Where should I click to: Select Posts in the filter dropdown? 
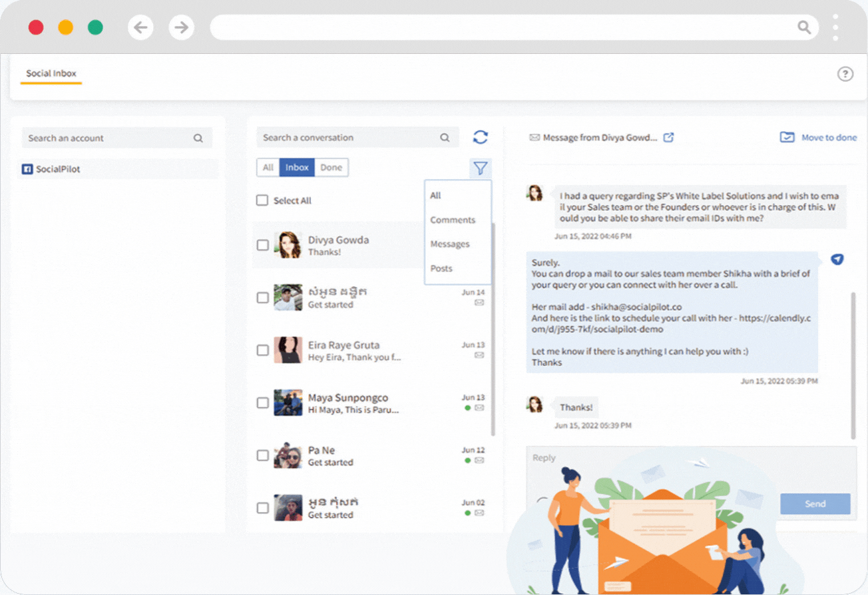[441, 268]
